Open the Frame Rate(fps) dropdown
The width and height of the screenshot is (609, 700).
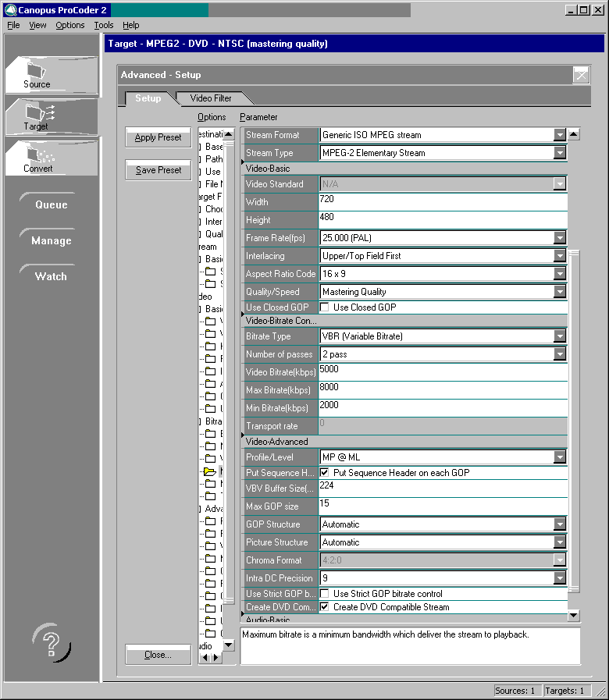pos(559,237)
